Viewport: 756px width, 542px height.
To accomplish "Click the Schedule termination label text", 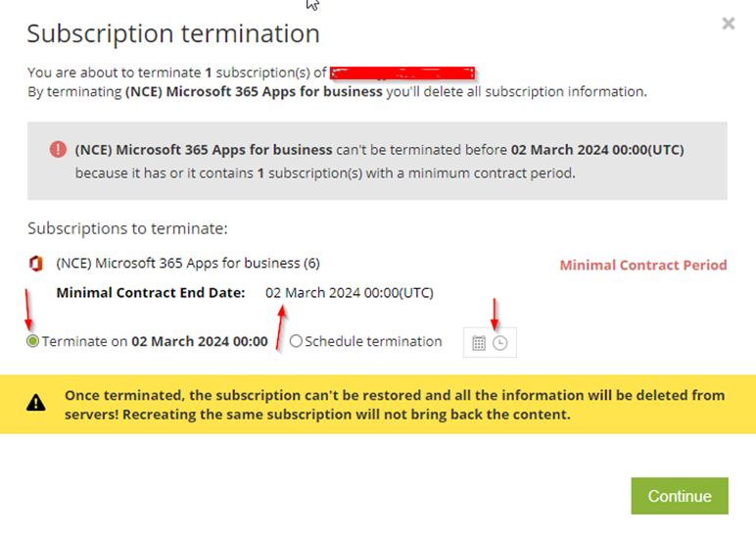I will (x=373, y=341).
